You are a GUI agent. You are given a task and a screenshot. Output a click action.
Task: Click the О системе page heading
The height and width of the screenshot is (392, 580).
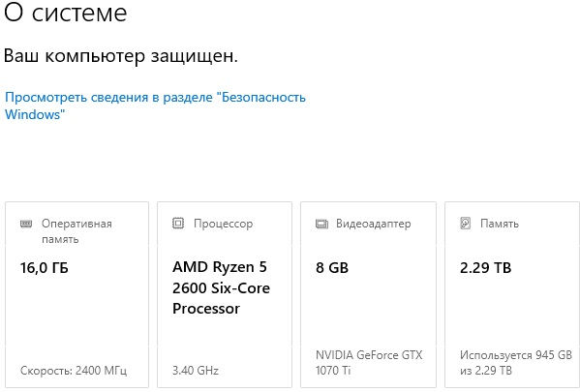pyautogui.click(x=66, y=13)
